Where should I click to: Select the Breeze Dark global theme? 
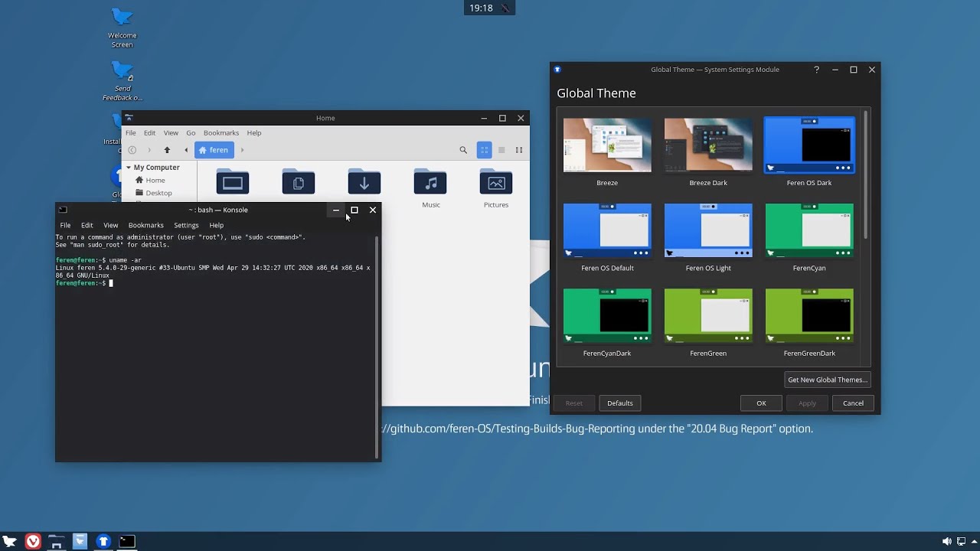(708, 152)
